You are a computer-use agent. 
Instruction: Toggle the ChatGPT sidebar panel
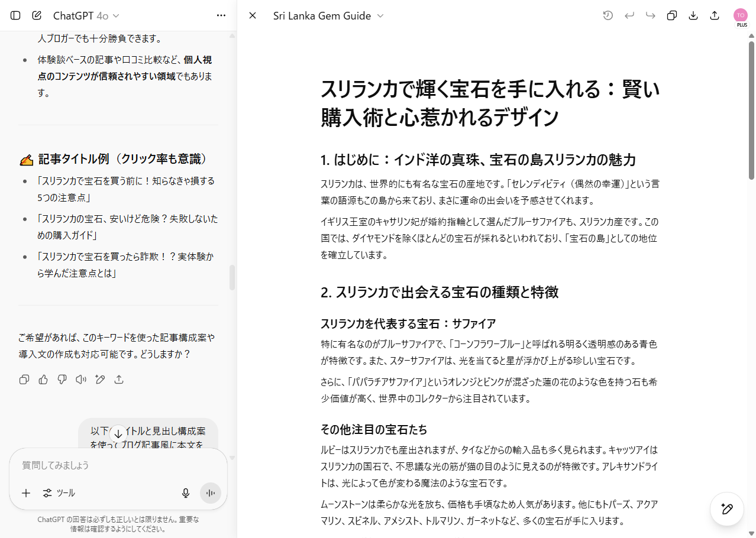pos(15,15)
